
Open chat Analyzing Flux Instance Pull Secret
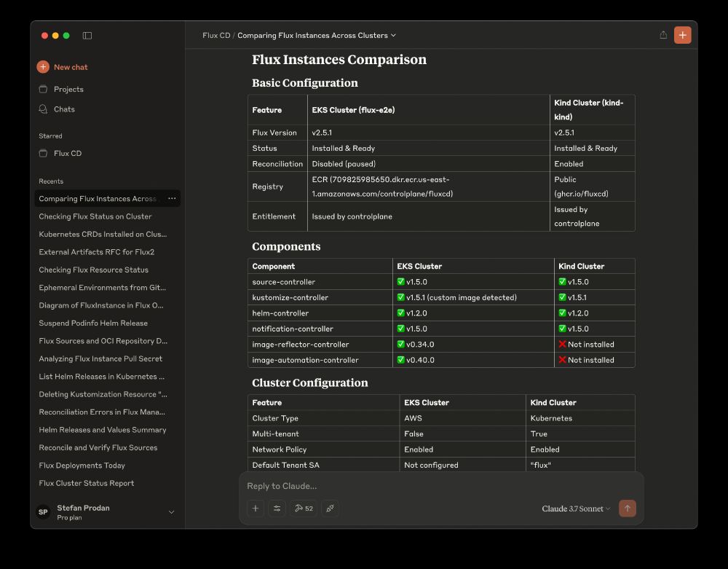click(x=100, y=358)
